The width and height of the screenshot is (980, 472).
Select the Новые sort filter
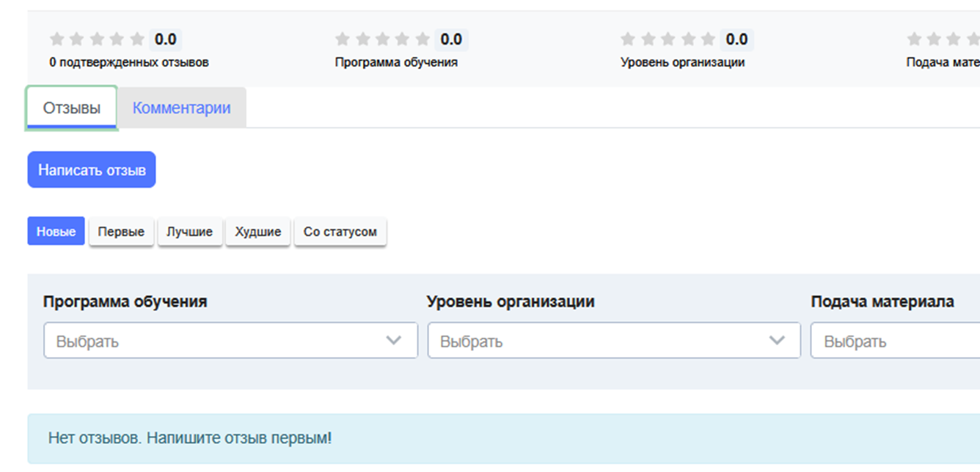(56, 231)
